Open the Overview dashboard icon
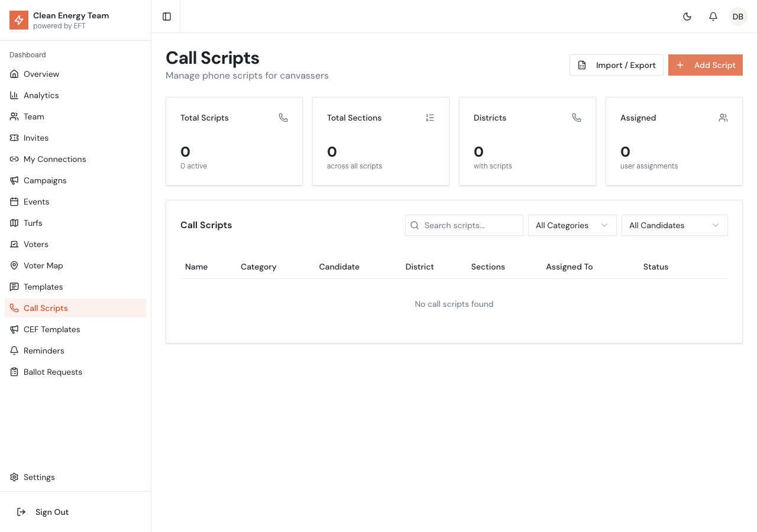The image size is (757, 532). (x=14, y=74)
